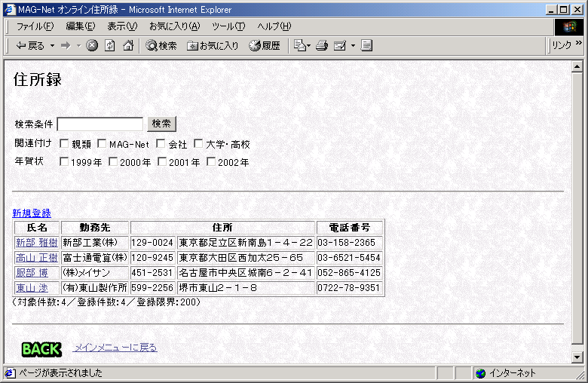Check the 親類 category checkbox
Screen dimensions: 588x383
(x=63, y=144)
